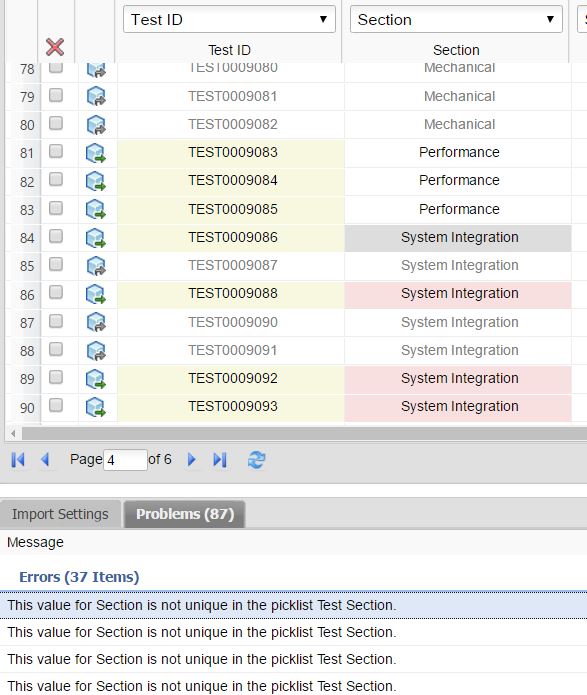Tick the checkbox for row 89

[x=56, y=377]
